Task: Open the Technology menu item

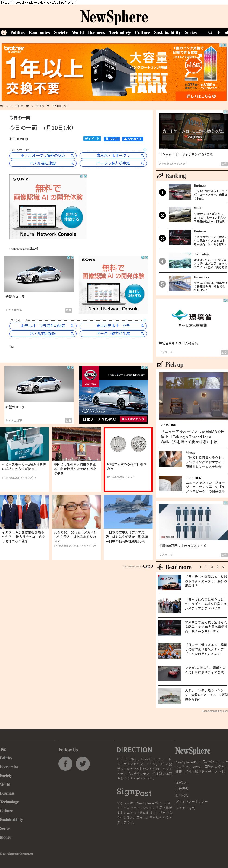Action: click(x=120, y=33)
